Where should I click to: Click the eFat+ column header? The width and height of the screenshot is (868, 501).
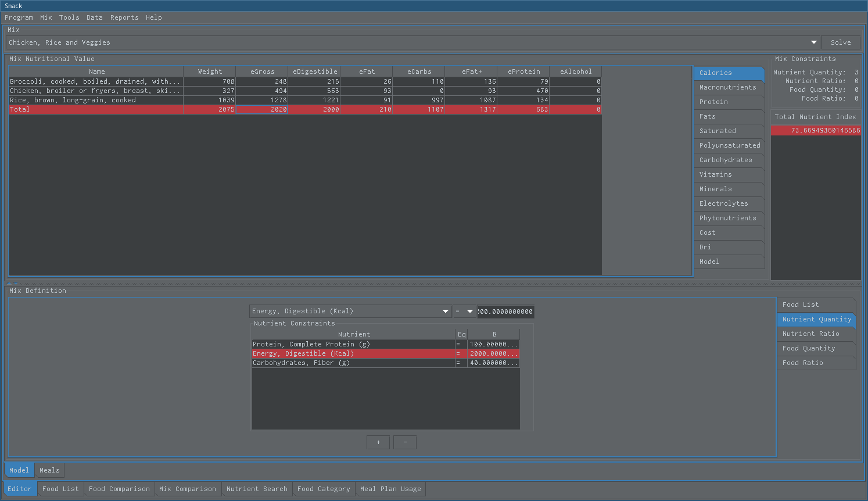pyautogui.click(x=471, y=71)
